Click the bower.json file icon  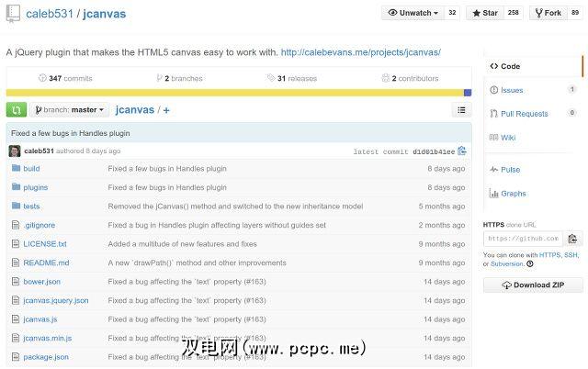pyautogui.click(x=16, y=281)
